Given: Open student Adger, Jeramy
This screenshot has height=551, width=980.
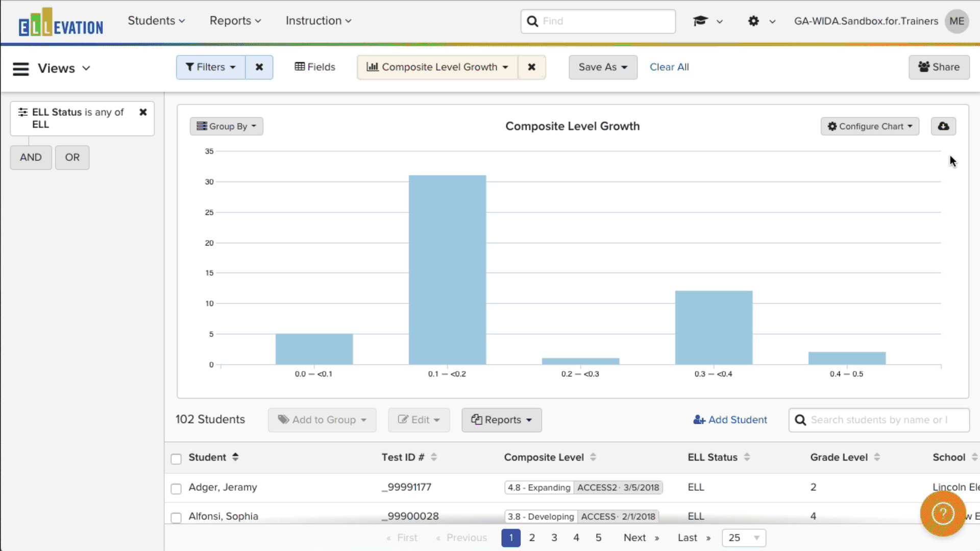Looking at the screenshot, I should click(223, 487).
